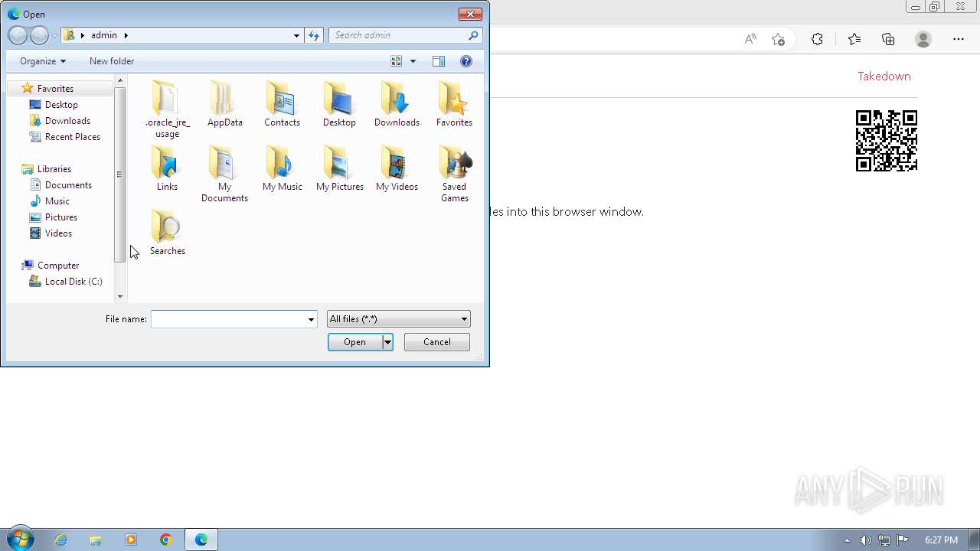Click the QR code image

(x=886, y=141)
